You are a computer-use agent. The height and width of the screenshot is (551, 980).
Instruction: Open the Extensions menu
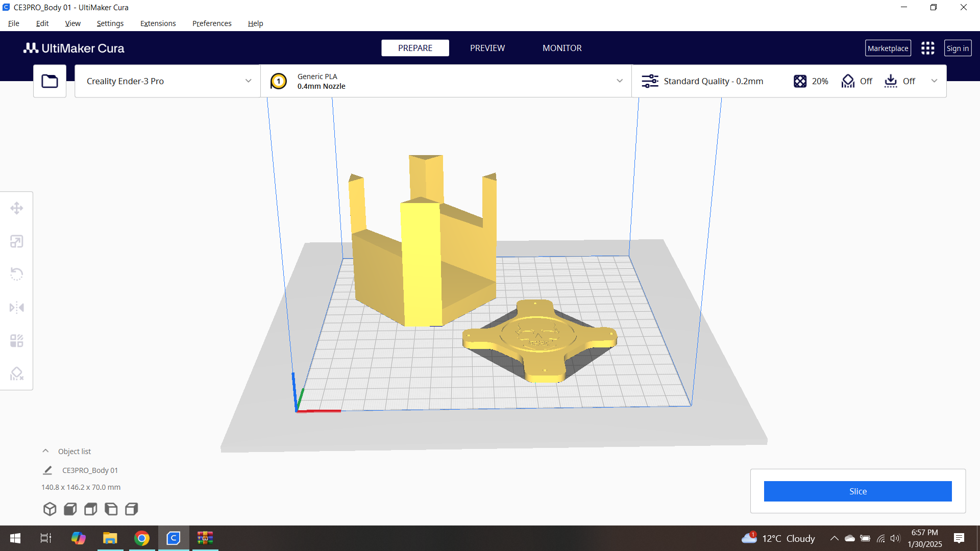pyautogui.click(x=158, y=23)
